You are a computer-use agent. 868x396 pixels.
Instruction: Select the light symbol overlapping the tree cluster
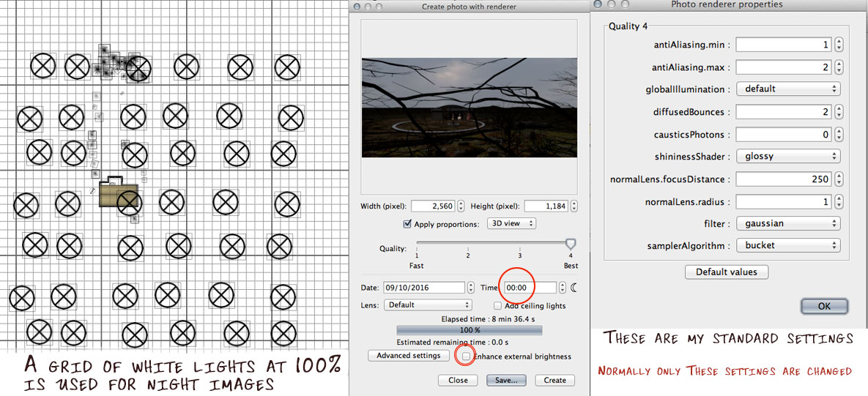click(x=138, y=69)
